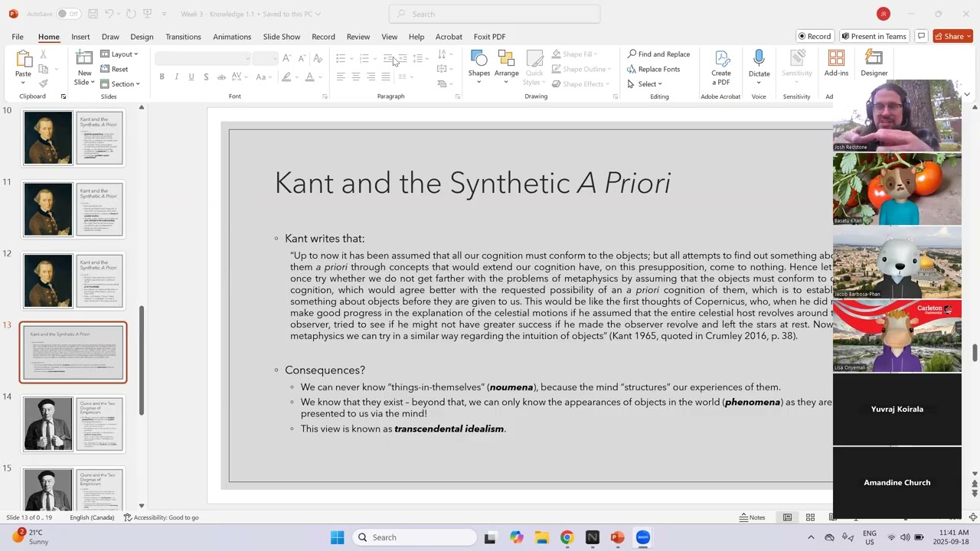Viewport: 980px width, 551px height.
Task: Open the Section dropdown
Action: click(119, 84)
